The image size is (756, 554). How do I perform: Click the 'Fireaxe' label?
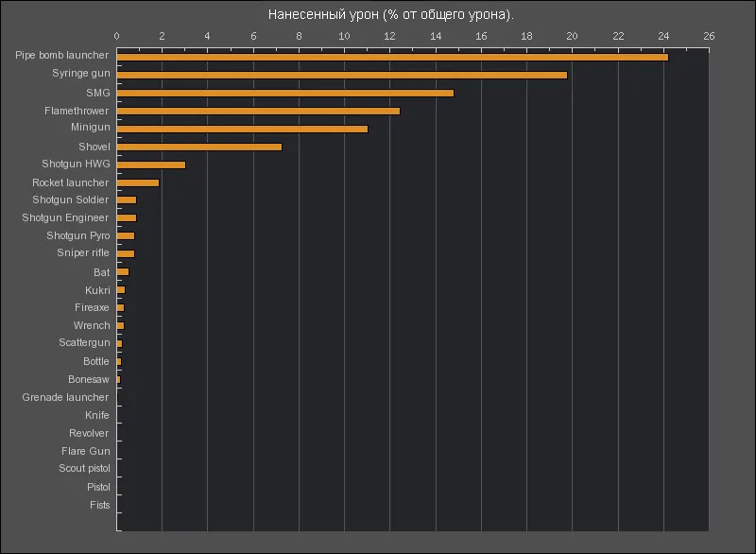pos(92,307)
